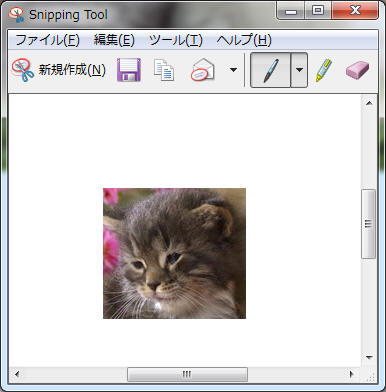386x392 pixels.
Task: Select the pink Eraser tool
Action: [357, 70]
